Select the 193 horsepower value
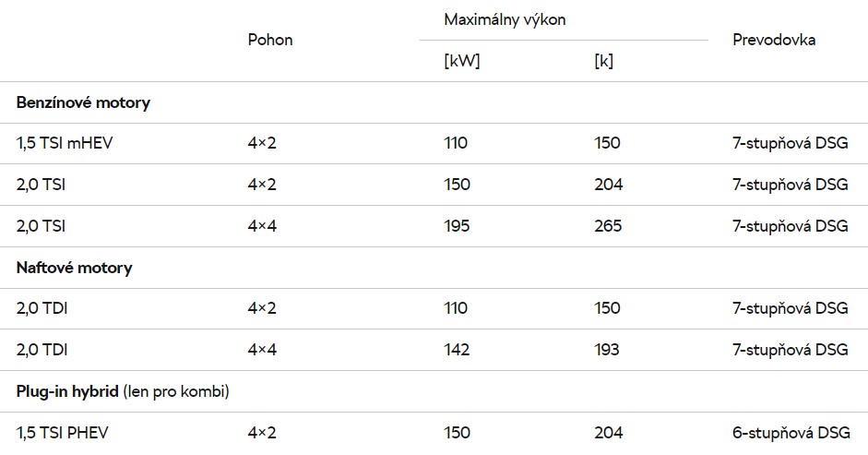Image resolution: width=868 pixels, height=455 pixels. pyautogui.click(x=607, y=350)
